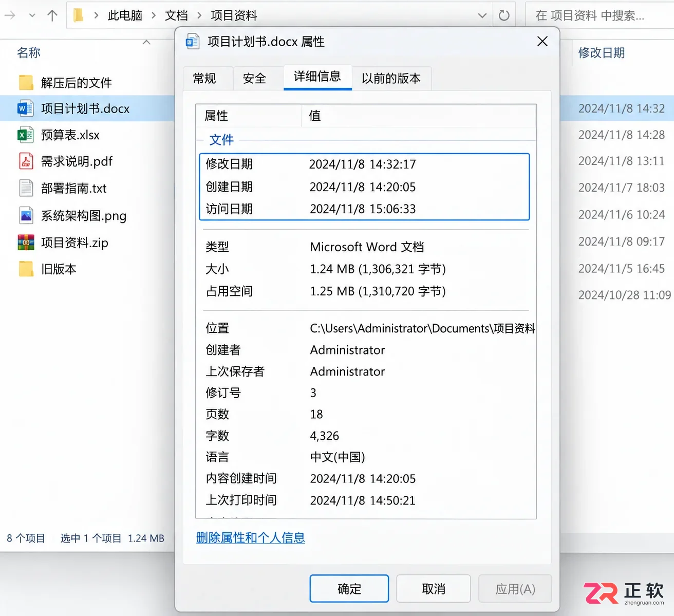Click the Word icon of 项目计划书.docx
Viewport: 674px width, 616px height.
[x=26, y=108]
